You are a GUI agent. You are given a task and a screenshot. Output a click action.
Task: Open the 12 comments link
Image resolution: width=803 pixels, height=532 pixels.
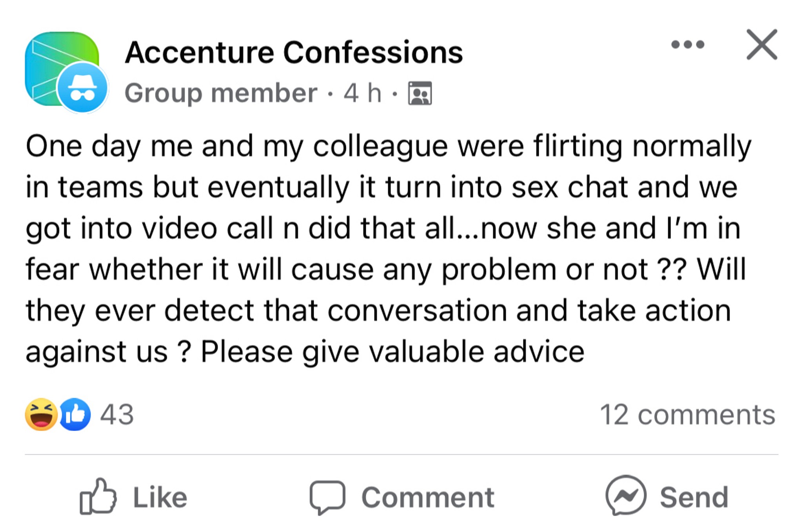click(x=688, y=414)
